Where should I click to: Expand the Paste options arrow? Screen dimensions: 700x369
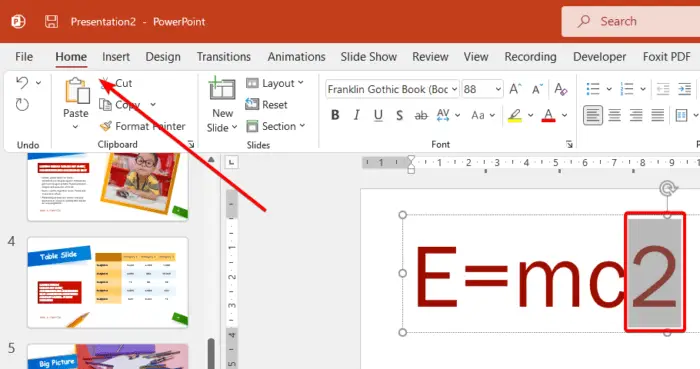(x=75, y=127)
